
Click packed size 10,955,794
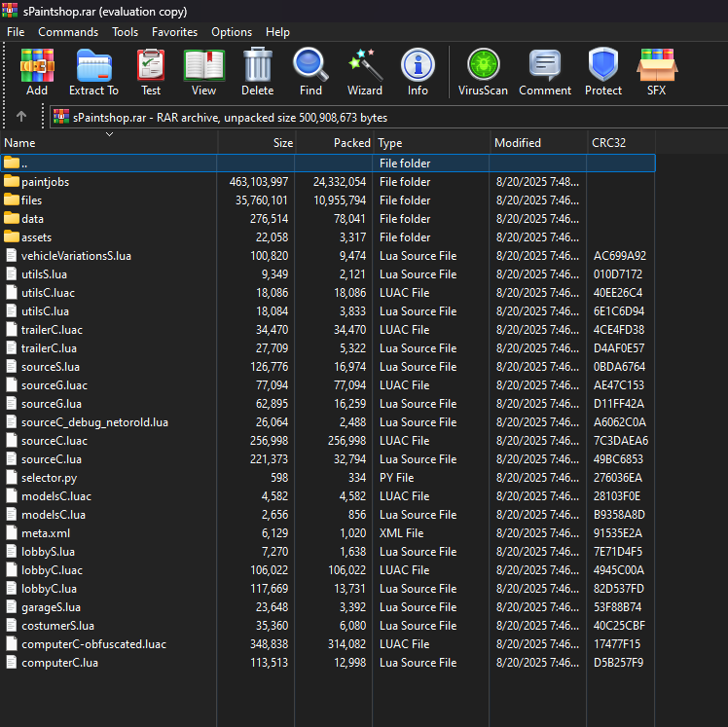[340, 200]
